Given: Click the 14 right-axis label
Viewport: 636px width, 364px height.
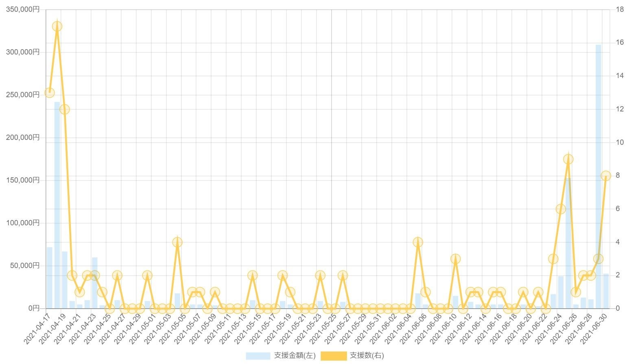Looking at the screenshot, I should (x=620, y=76).
